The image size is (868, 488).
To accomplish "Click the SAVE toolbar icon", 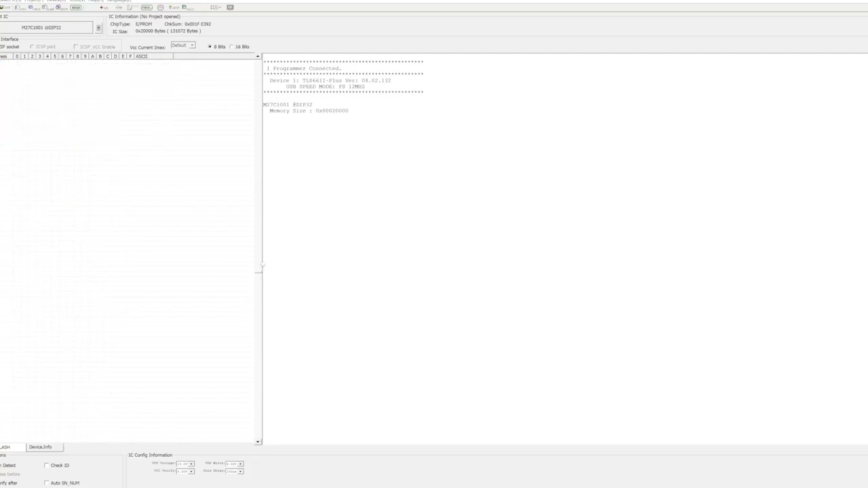I will coord(5,7).
